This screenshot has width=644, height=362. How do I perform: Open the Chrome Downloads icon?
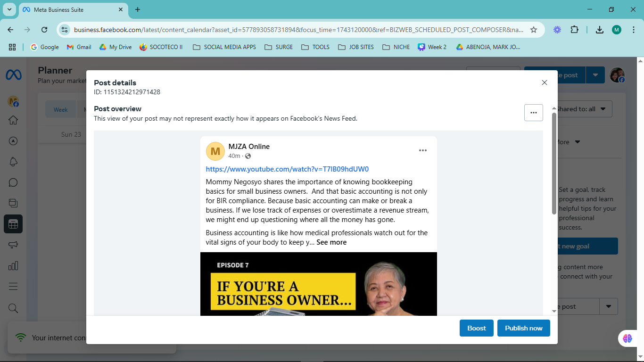pyautogui.click(x=600, y=30)
